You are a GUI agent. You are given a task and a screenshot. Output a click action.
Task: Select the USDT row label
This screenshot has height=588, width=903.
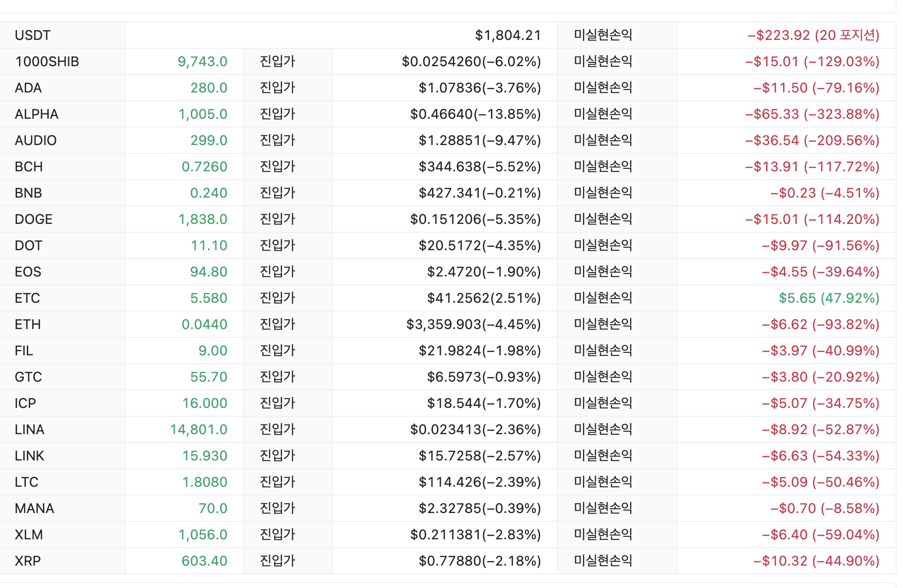33,36
